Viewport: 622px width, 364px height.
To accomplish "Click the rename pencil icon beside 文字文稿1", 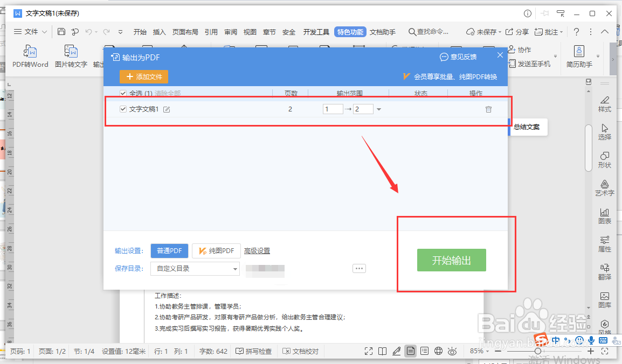I will [167, 109].
